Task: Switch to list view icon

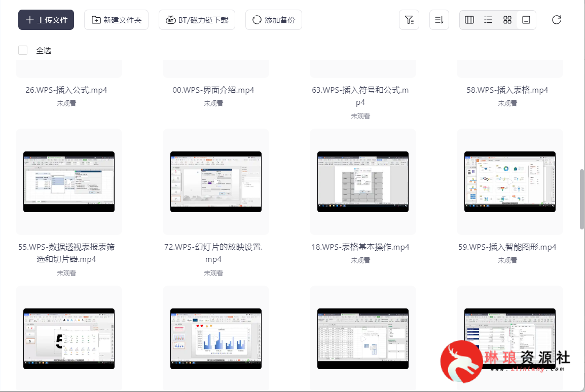Action: point(488,20)
